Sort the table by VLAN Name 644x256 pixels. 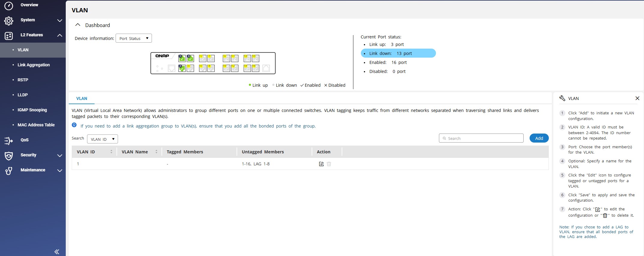coord(156,152)
